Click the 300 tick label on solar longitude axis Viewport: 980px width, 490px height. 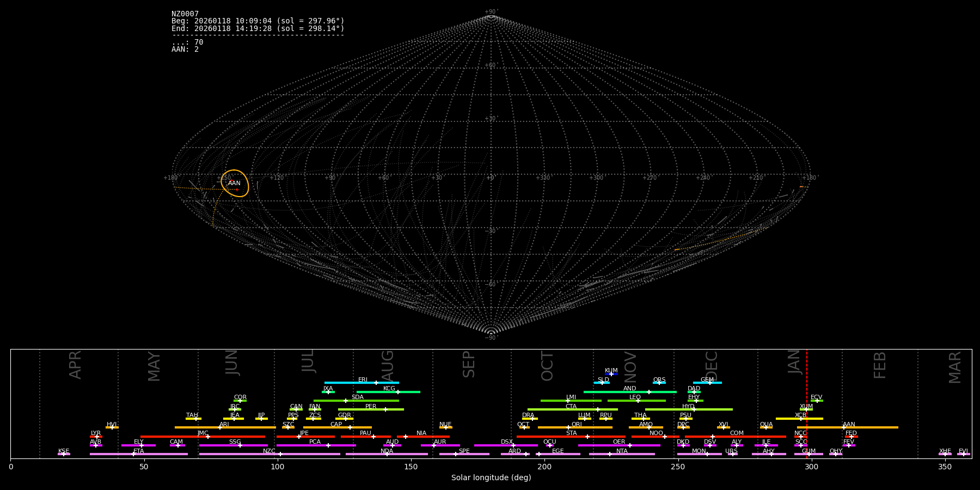click(811, 467)
